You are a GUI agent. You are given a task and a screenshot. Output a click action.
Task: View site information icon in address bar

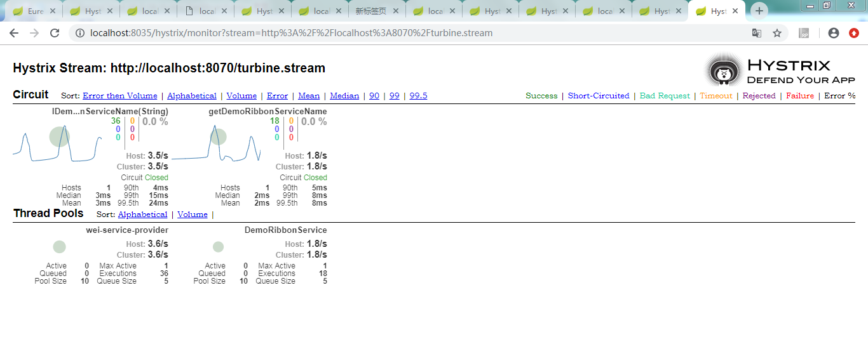click(x=79, y=33)
